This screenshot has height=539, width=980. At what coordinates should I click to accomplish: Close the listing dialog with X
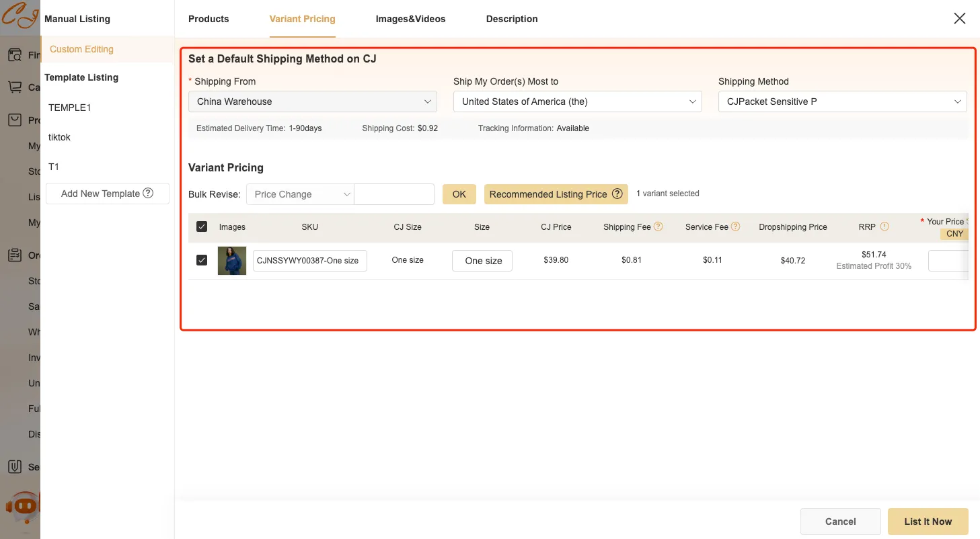960,19
